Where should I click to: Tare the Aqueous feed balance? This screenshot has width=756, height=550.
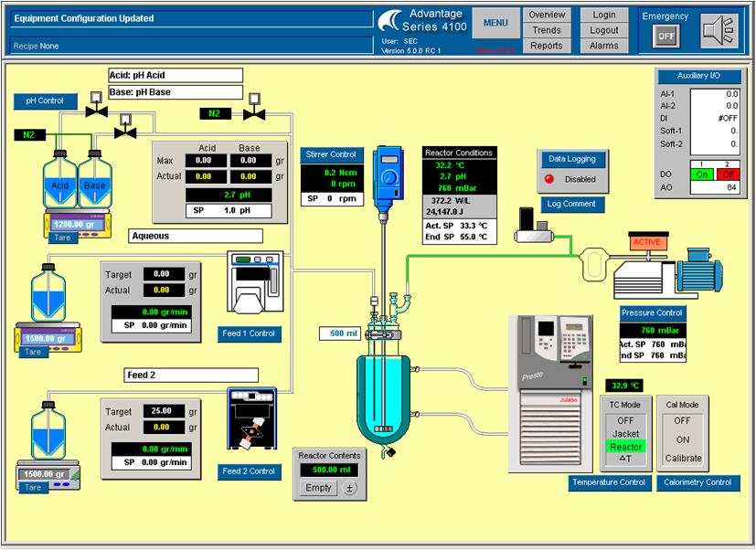[33, 352]
